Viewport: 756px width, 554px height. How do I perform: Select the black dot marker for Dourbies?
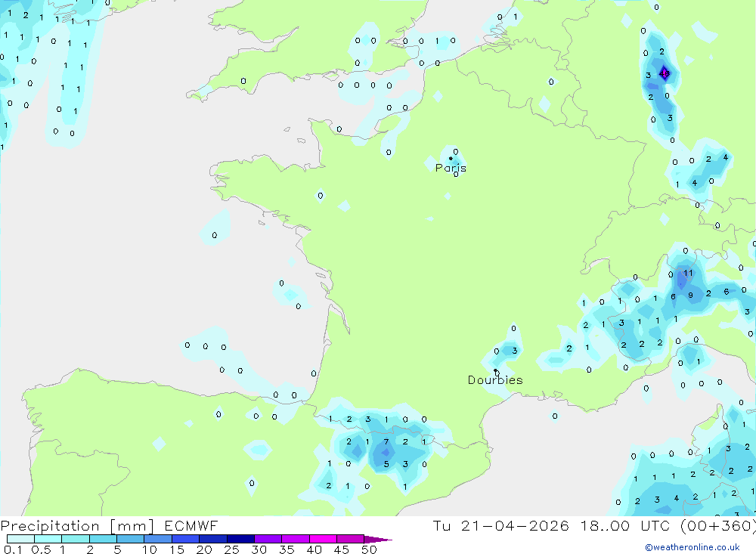click(x=495, y=370)
